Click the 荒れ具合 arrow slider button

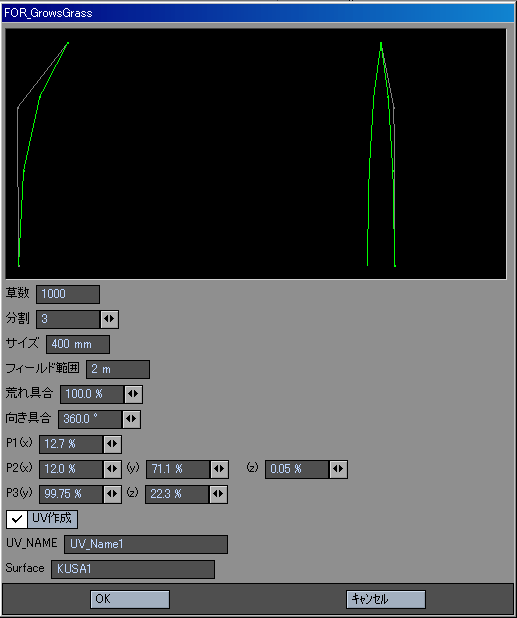(x=134, y=394)
